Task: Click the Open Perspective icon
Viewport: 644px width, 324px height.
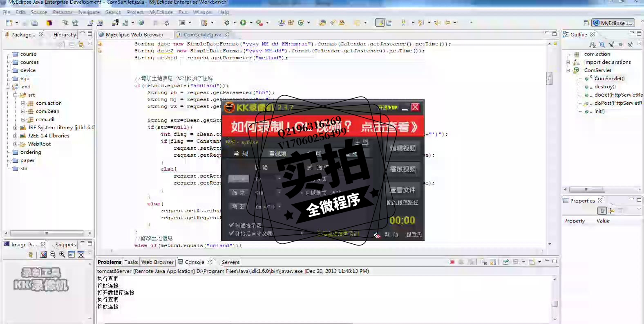Action: tap(586, 23)
